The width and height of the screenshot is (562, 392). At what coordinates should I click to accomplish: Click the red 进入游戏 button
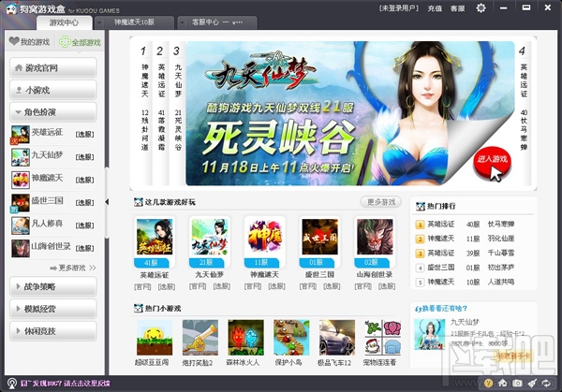click(x=492, y=162)
